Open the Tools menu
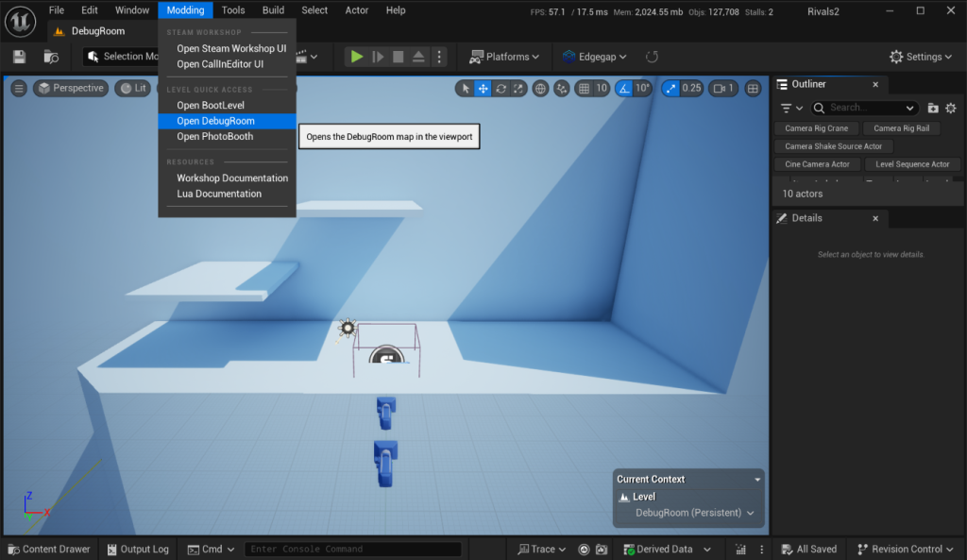This screenshot has height=560, width=967. click(x=233, y=10)
